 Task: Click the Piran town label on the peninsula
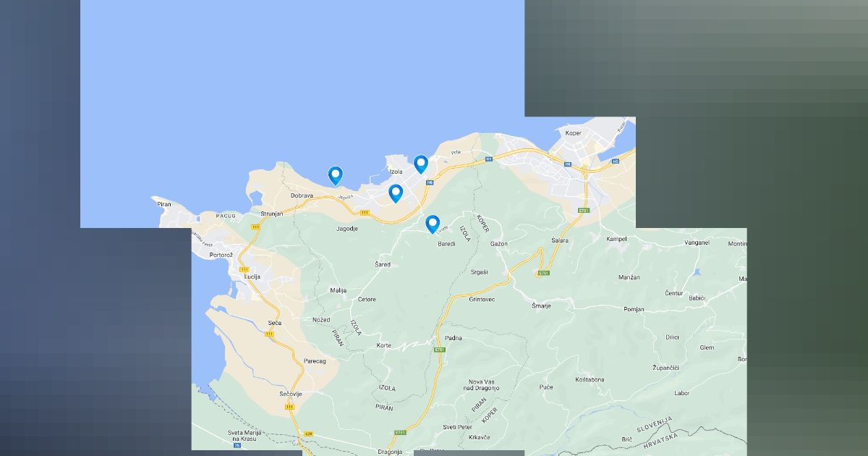tap(164, 205)
